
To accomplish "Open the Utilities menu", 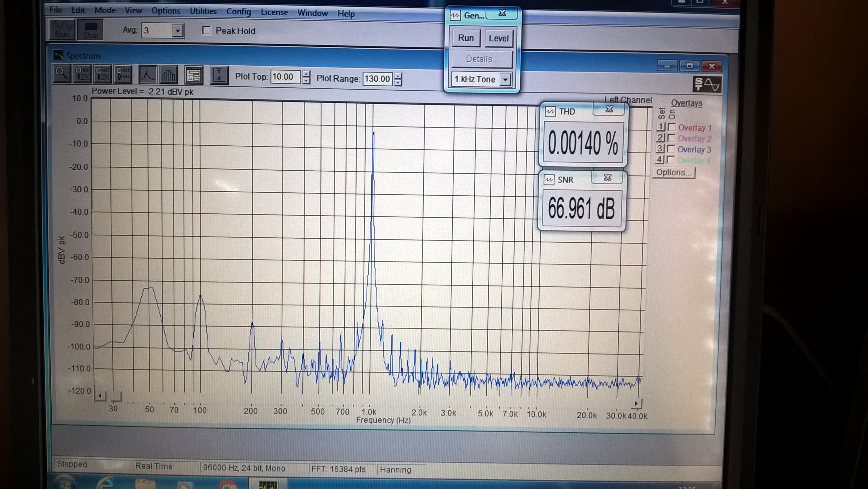I will click(203, 11).
